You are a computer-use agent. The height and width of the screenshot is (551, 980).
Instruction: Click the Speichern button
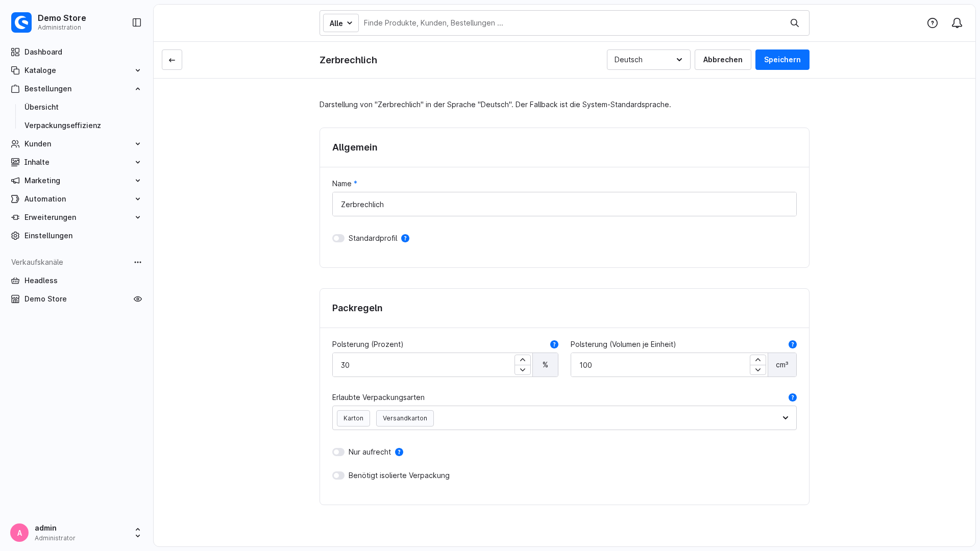click(x=782, y=60)
